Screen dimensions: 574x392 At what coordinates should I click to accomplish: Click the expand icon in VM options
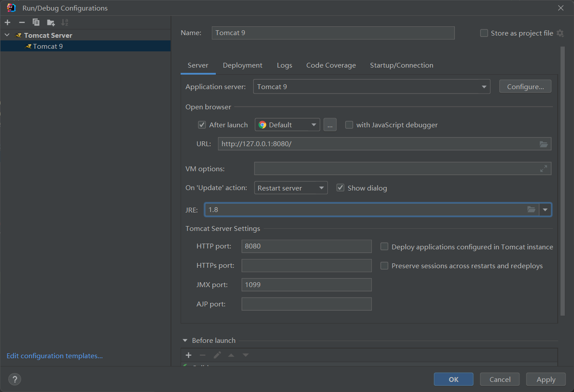(544, 169)
